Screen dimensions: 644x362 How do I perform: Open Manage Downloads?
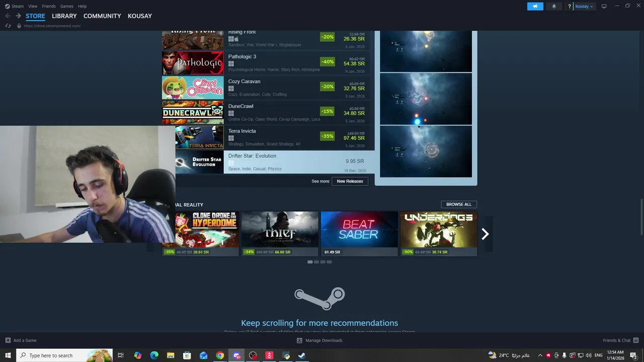[x=319, y=340]
